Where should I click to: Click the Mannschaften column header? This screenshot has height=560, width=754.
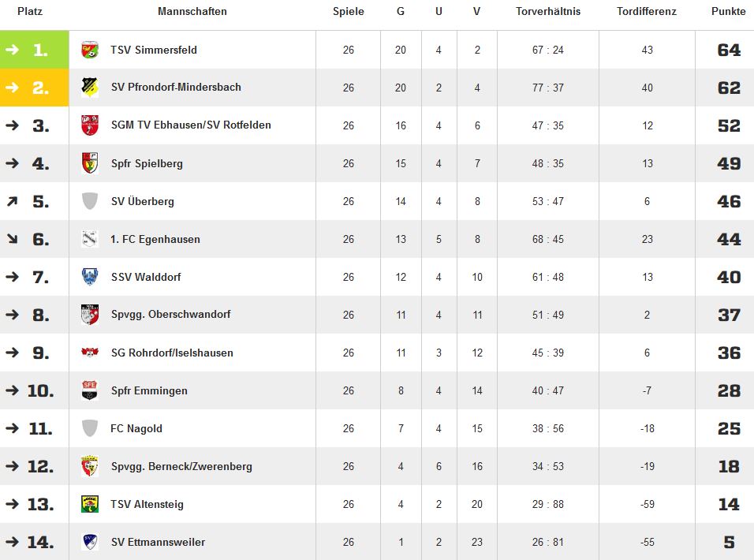[192, 12]
